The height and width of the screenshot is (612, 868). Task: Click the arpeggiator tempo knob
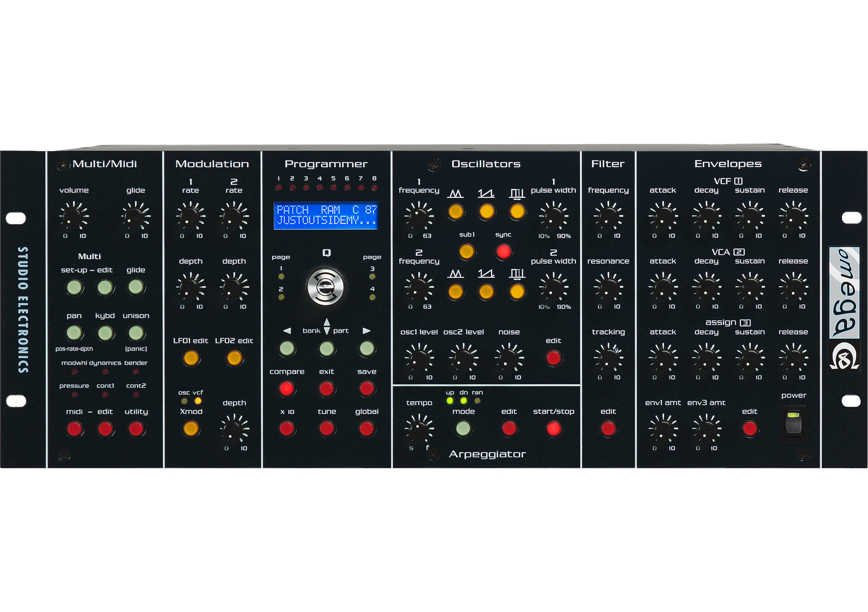pos(419,429)
